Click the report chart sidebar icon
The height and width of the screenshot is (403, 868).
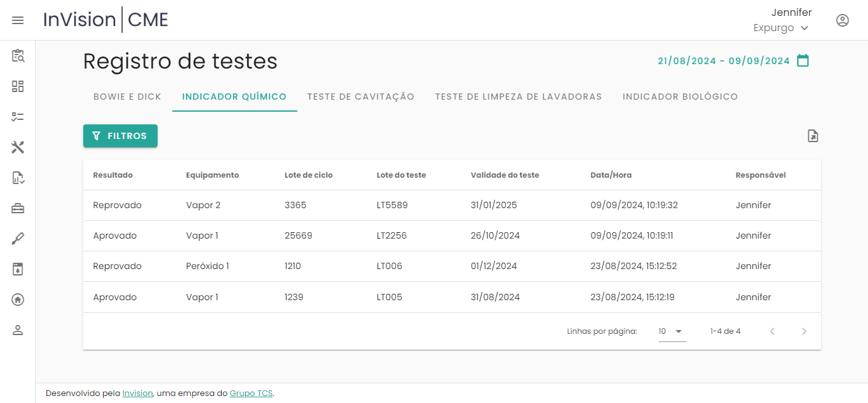18,178
